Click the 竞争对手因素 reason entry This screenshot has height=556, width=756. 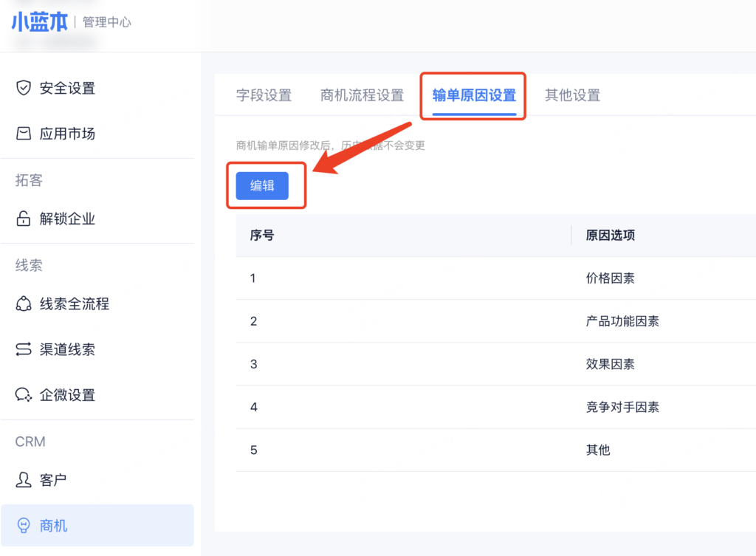point(622,407)
